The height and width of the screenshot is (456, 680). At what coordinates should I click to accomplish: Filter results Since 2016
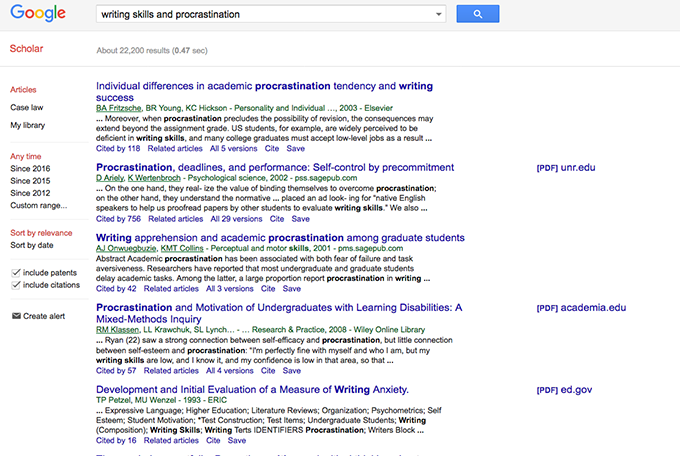[x=30, y=168]
